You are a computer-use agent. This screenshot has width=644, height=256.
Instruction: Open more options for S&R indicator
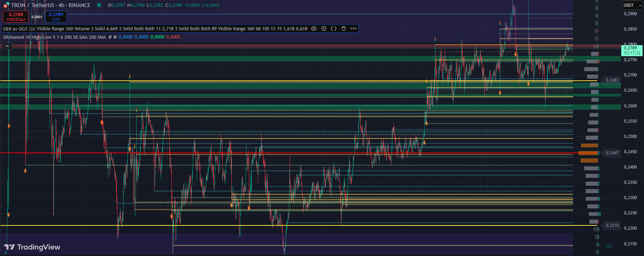pyautogui.click(x=354, y=28)
